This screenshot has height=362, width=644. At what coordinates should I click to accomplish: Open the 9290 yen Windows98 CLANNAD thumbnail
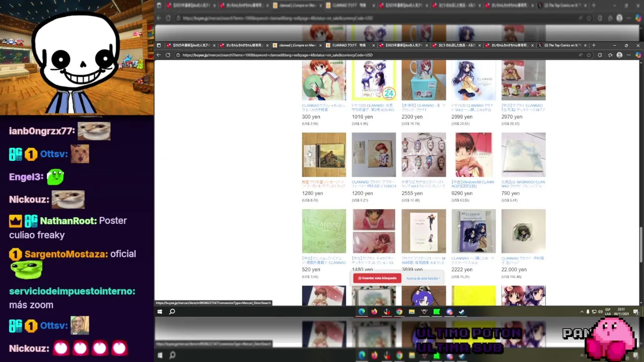473,155
